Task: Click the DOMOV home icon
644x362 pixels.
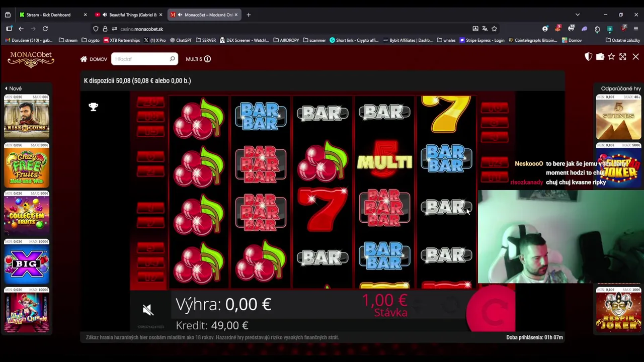Action: click(x=84, y=59)
